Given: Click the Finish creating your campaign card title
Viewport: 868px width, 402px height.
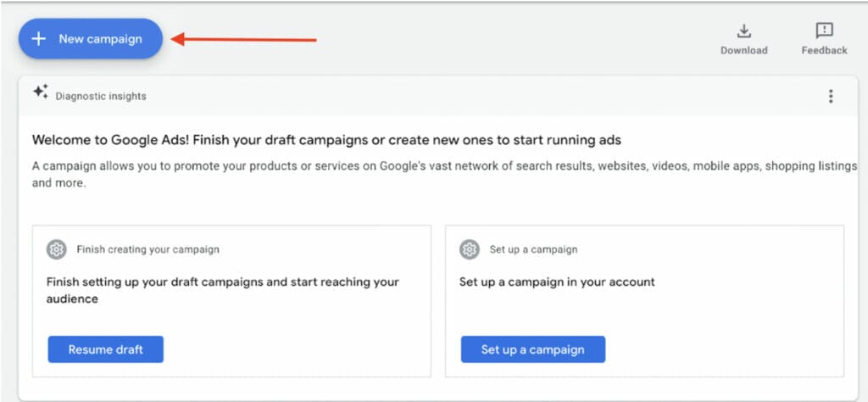Looking at the screenshot, I should coord(147,249).
